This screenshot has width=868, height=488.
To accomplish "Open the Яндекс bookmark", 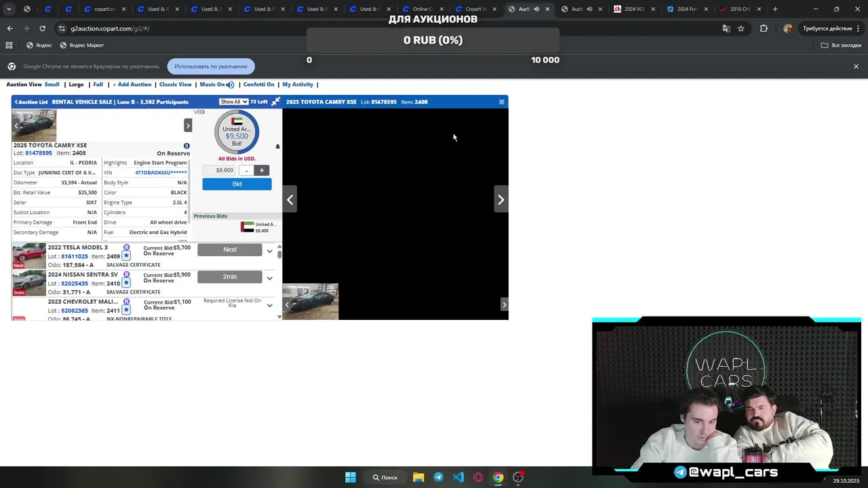I will tap(39, 45).
